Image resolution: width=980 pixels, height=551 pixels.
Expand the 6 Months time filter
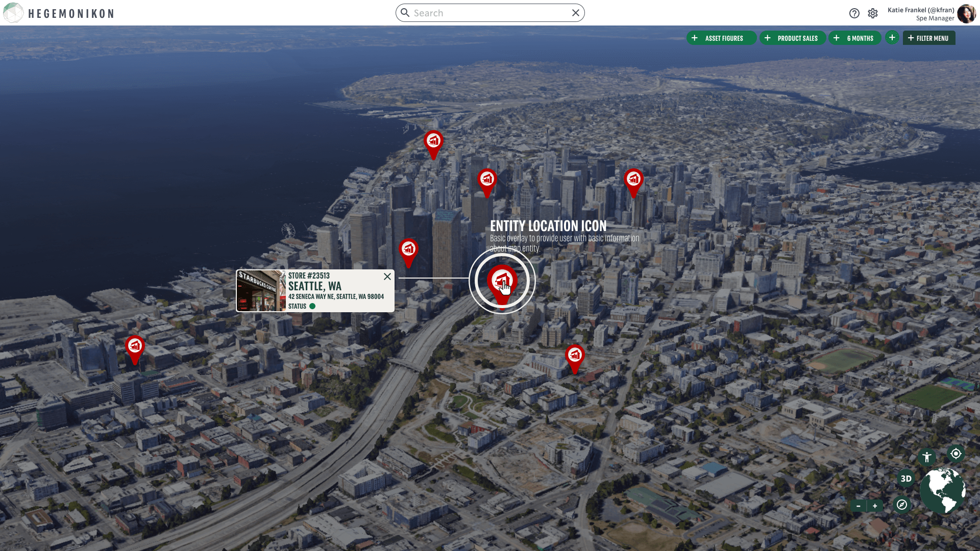pos(855,38)
